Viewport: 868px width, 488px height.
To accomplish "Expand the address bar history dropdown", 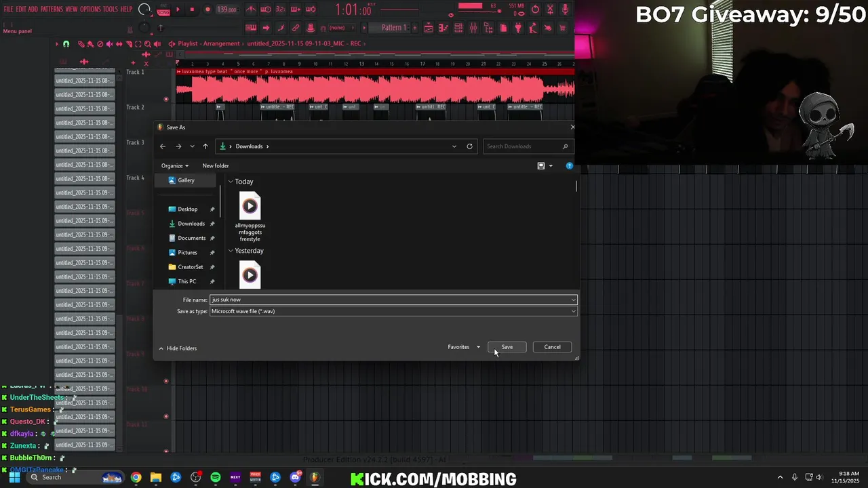I will click(454, 146).
